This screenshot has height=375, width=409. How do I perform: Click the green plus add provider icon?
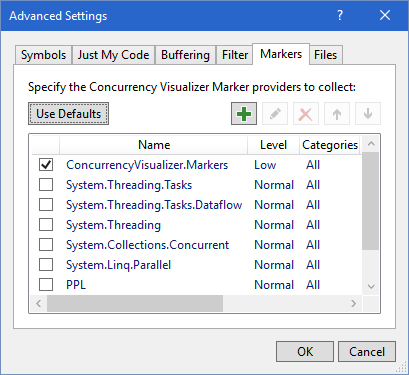(244, 114)
